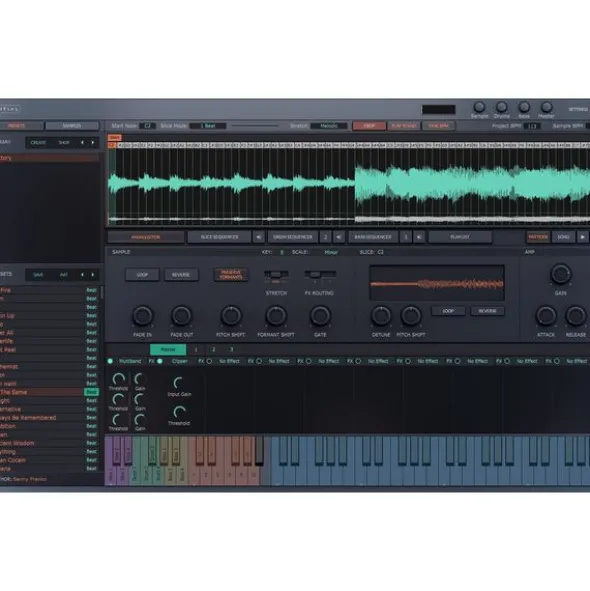
Task: Adjust the Master volume knob in header
Action: pos(546,107)
